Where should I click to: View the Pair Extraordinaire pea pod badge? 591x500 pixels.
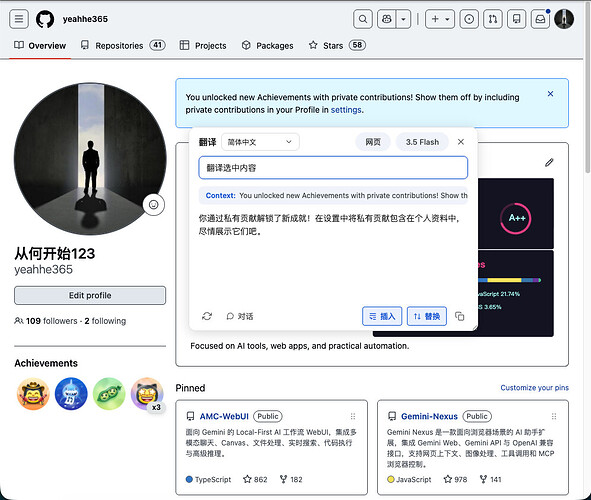[x=109, y=394]
